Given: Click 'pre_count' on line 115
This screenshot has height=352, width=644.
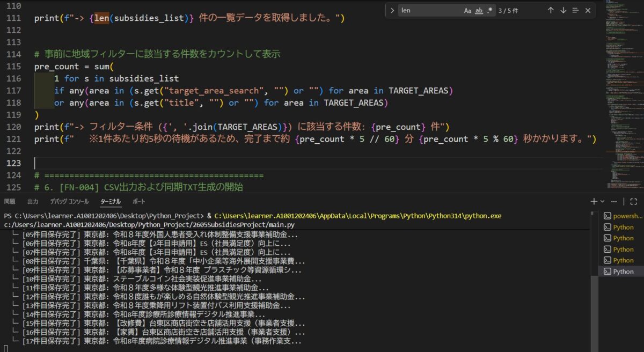Looking at the screenshot, I should click(x=56, y=67).
